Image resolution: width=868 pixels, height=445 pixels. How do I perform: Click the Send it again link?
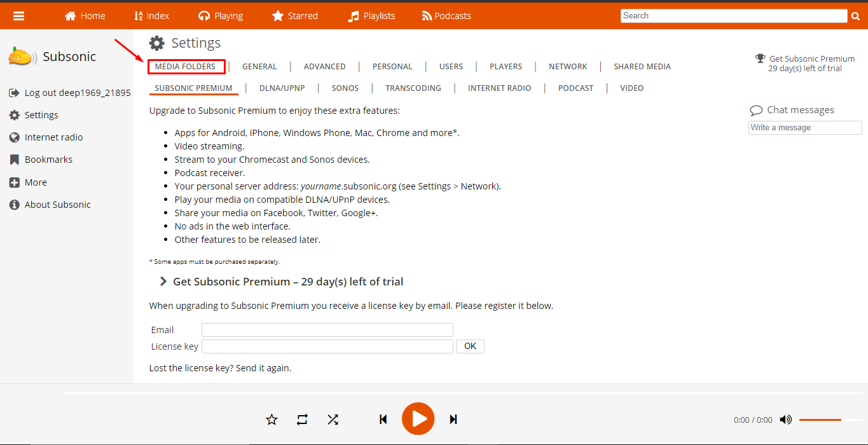click(x=263, y=368)
